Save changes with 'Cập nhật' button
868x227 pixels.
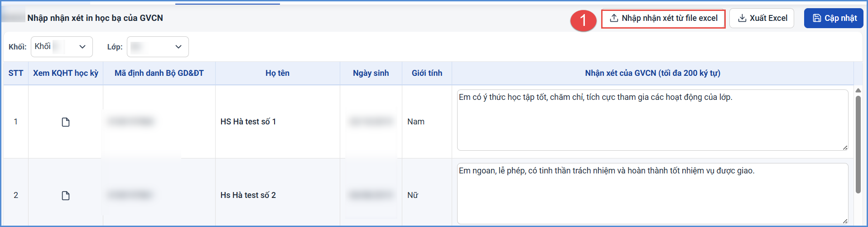point(834,18)
